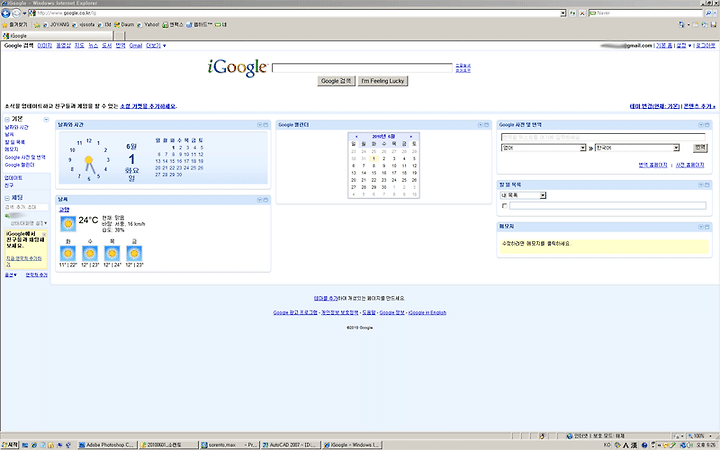Click the 로그아웃 (Sign out) link

[x=705, y=45]
